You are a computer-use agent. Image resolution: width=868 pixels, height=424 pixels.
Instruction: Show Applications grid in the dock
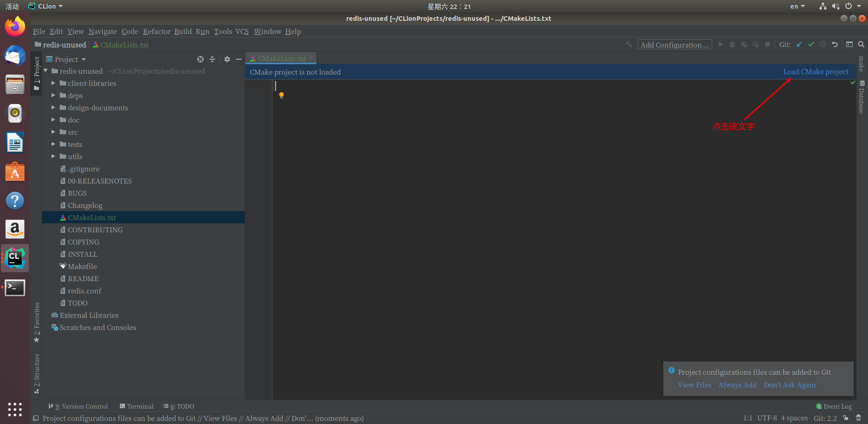point(15,410)
